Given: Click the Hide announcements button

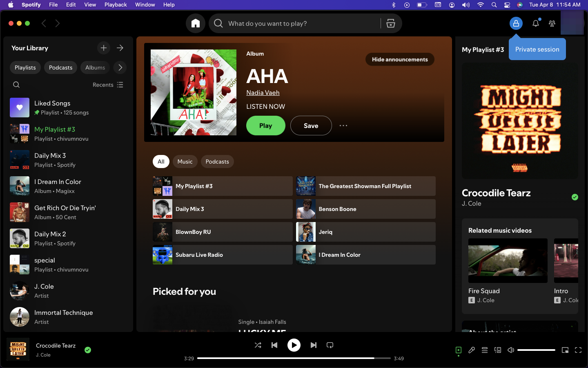Looking at the screenshot, I should pyautogui.click(x=400, y=59).
